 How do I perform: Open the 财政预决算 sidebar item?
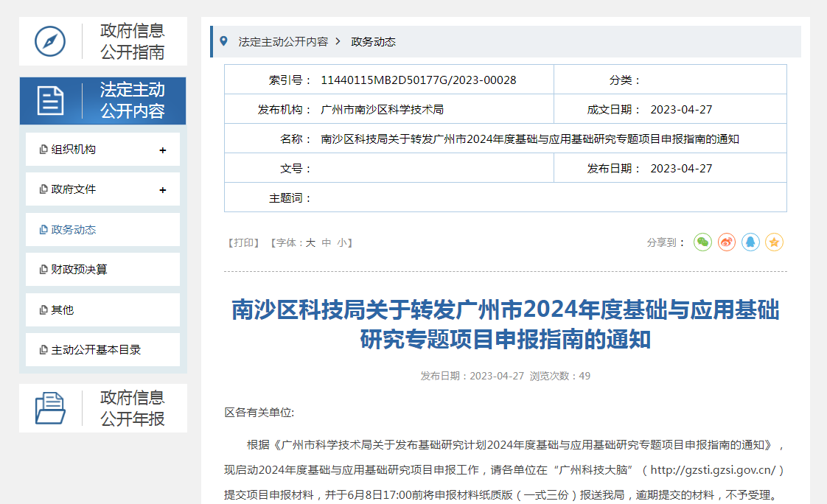tap(78, 270)
